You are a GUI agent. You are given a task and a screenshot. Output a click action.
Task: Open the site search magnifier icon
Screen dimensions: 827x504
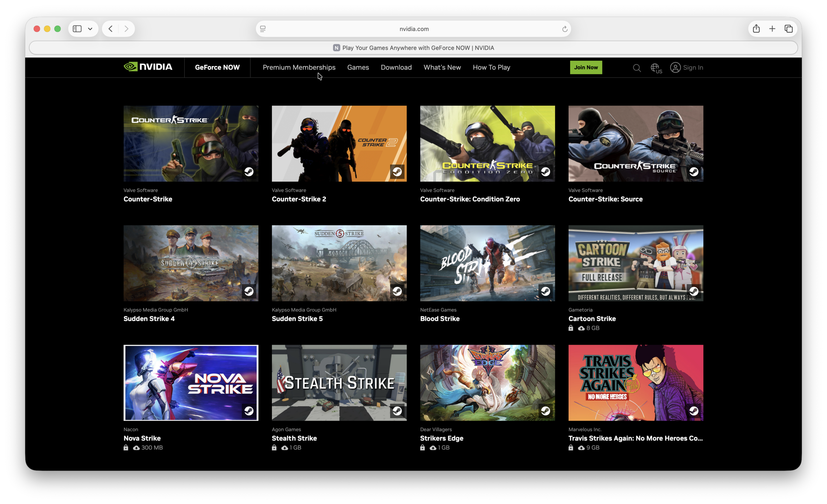click(637, 68)
